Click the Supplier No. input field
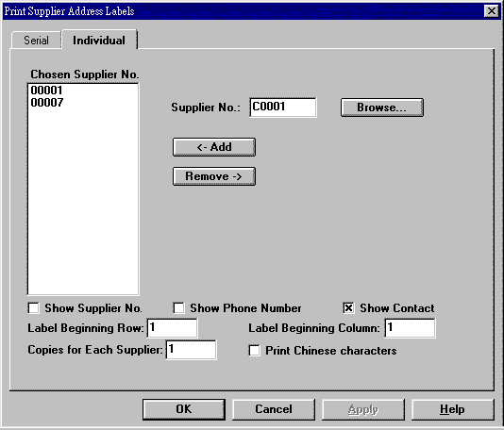504x430 pixels. pyautogui.click(x=283, y=107)
